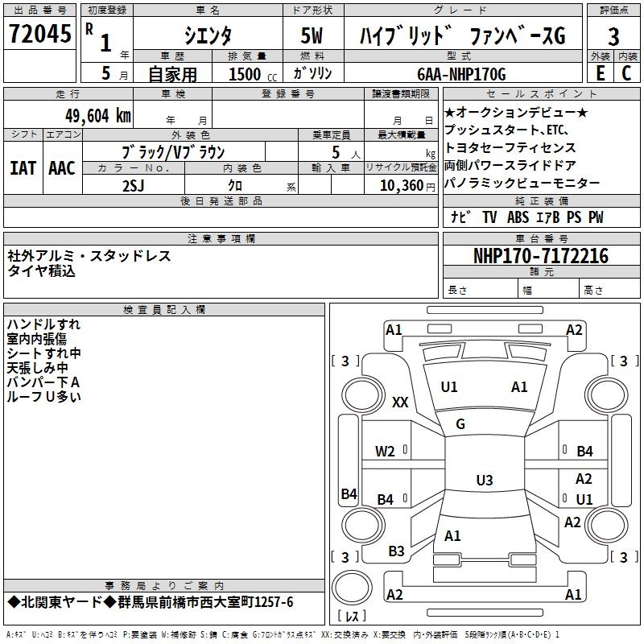The width and height of the screenshot is (644, 644).
Task: Click shift type IAT
Action: click(x=23, y=168)
